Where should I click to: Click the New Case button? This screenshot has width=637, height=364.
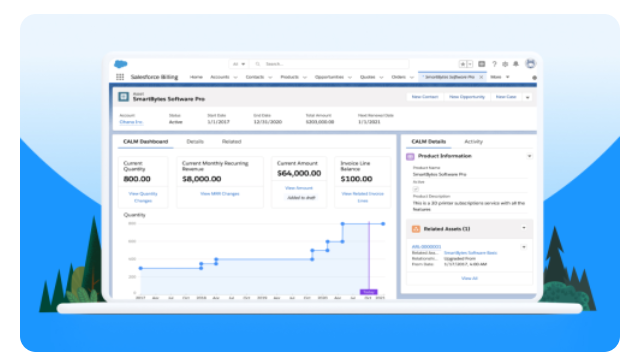506,97
